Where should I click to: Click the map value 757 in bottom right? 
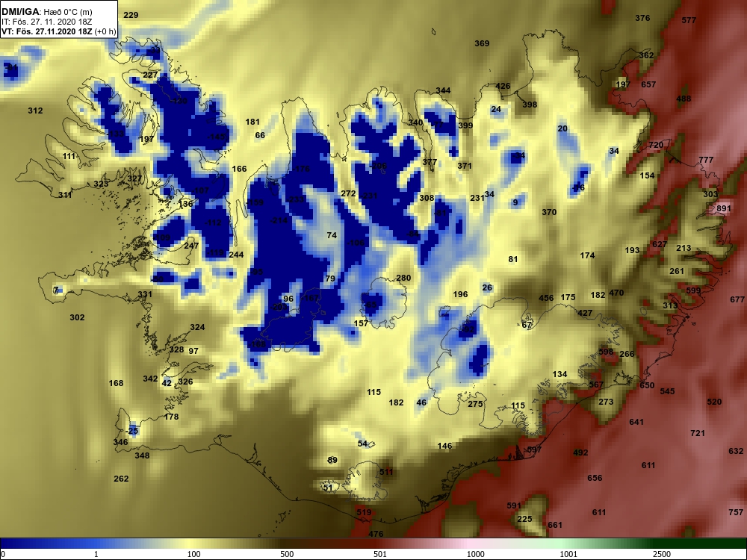pyautogui.click(x=736, y=512)
